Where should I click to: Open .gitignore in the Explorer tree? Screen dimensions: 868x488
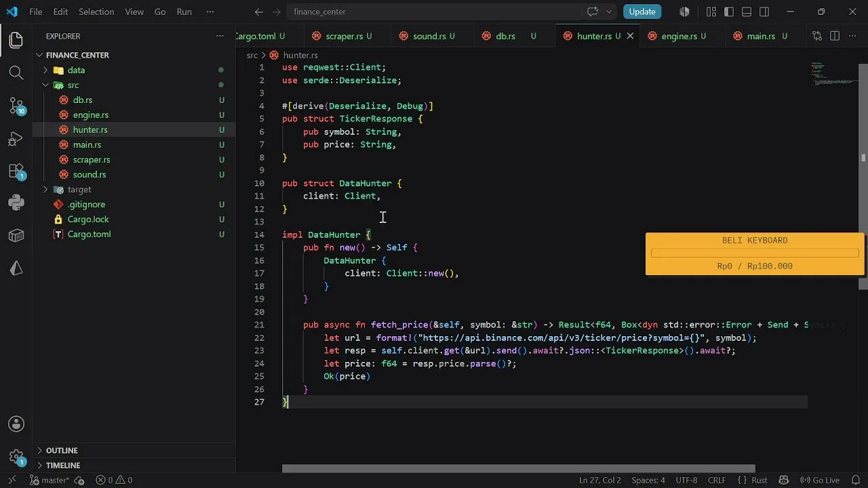coord(86,204)
